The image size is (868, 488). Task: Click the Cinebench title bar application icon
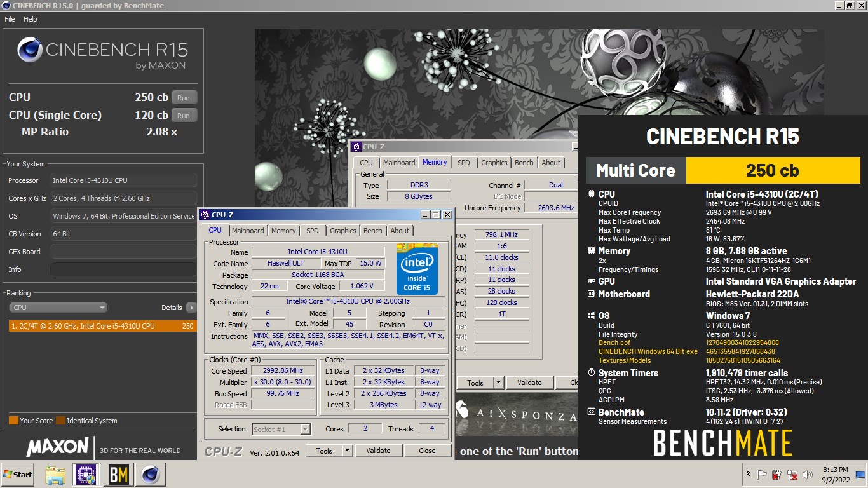click(x=6, y=6)
